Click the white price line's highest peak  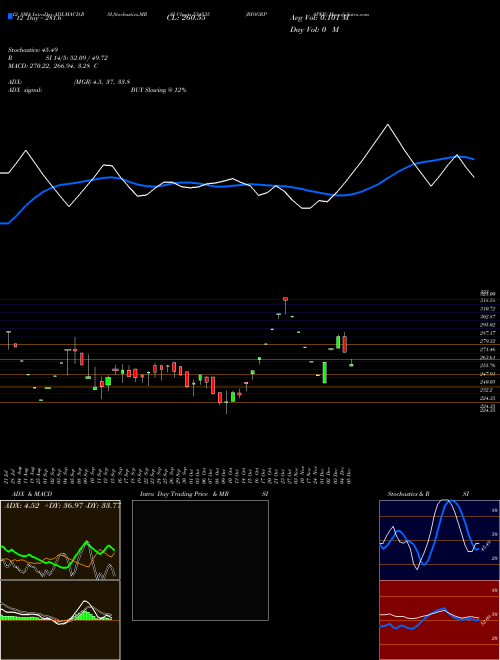pos(388,125)
